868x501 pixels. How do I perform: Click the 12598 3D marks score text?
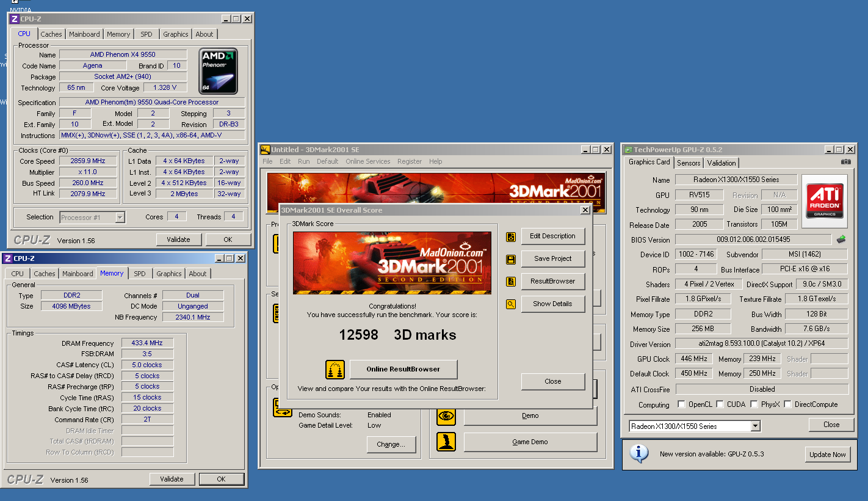coord(397,335)
